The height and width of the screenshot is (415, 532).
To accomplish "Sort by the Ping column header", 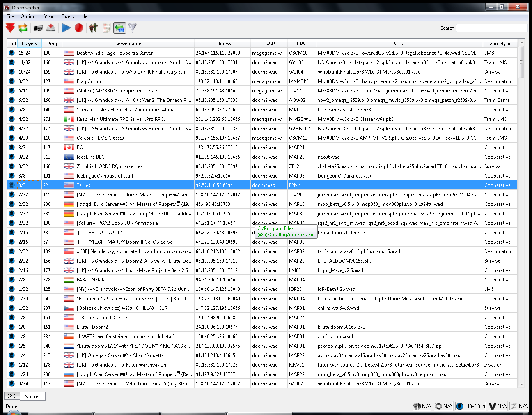I will pos(52,43).
